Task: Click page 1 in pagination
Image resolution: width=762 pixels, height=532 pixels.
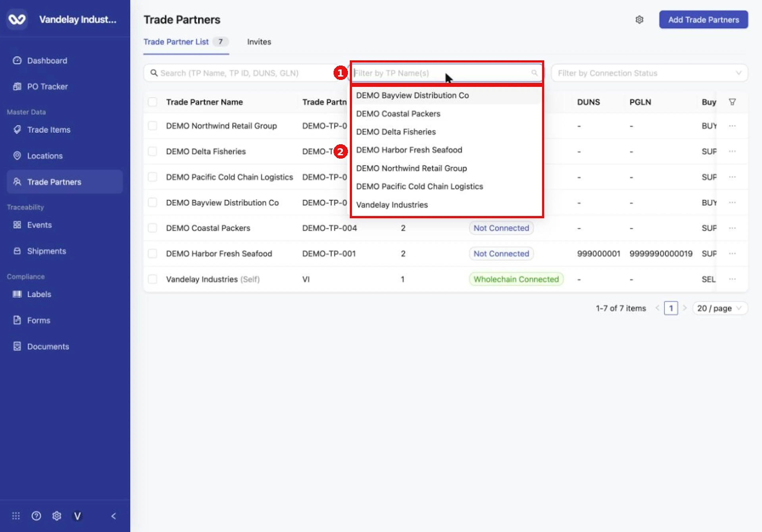Action: 671,308
